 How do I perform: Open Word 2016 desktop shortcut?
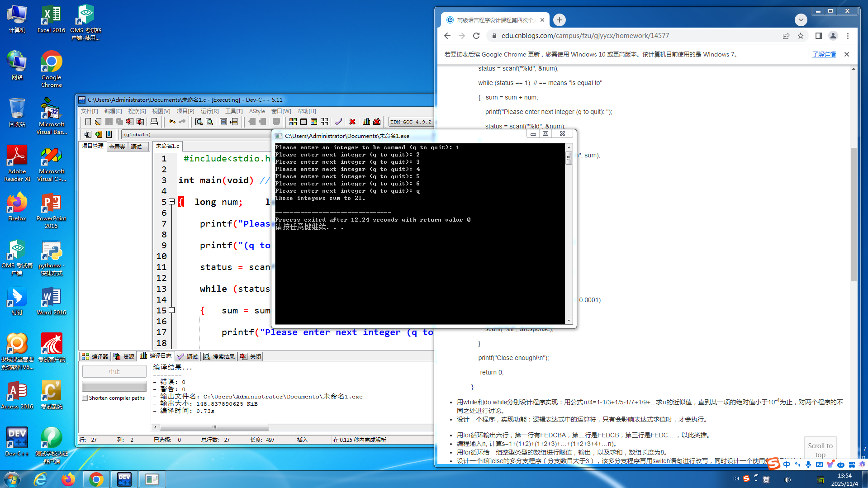click(51, 301)
